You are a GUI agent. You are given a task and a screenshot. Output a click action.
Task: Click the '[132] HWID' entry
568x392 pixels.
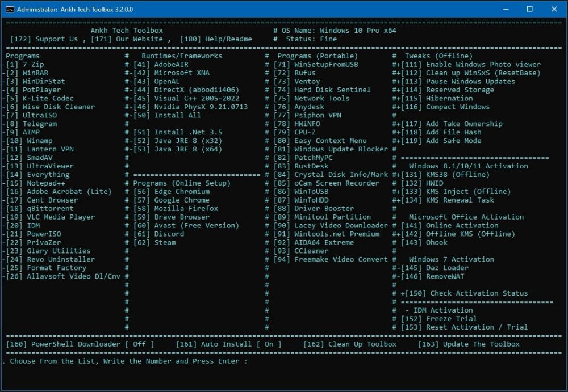(422, 183)
